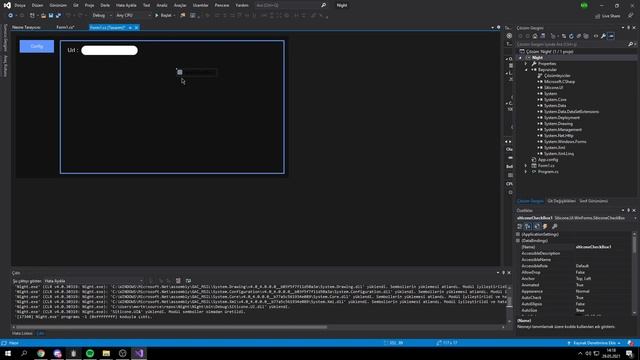640x360 pixels.
Task: Click the Categorized icon in Properties
Action: point(520,227)
